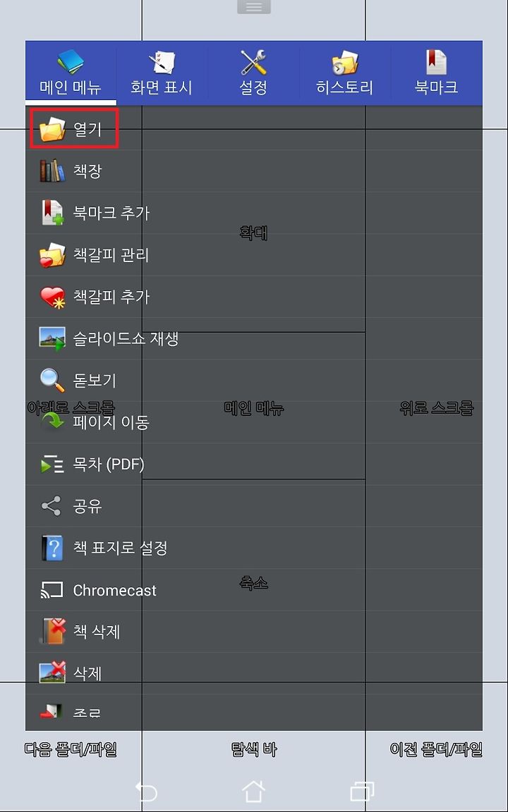Open the 열기 folder icon
Image resolution: width=508 pixels, height=812 pixels.
point(52,129)
